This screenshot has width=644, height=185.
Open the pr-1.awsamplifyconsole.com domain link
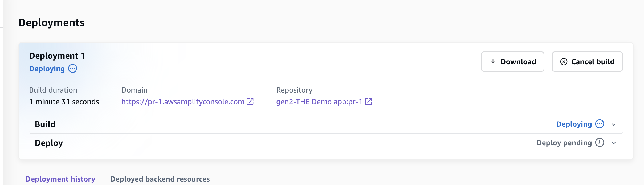pyautogui.click(x=182, y=102)
